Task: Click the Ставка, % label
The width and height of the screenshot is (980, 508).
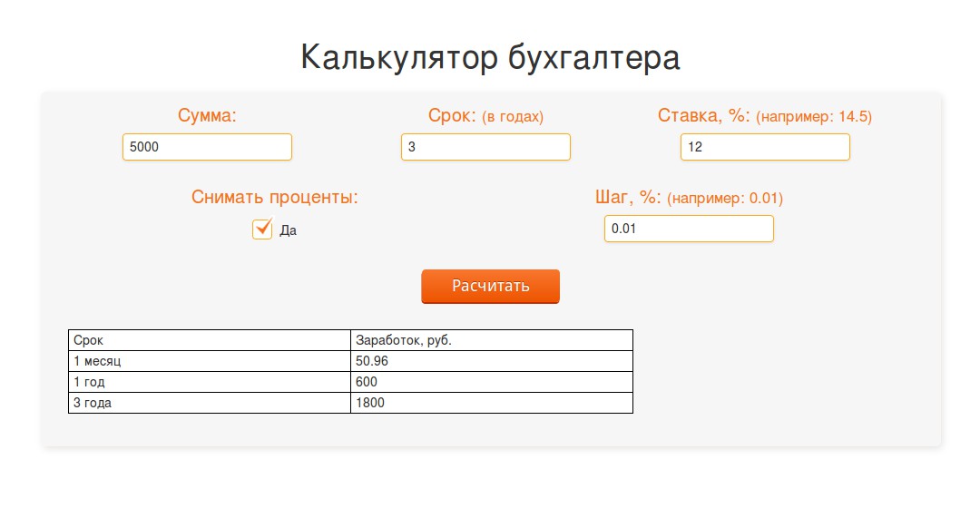Action: [x=704, y=115]
